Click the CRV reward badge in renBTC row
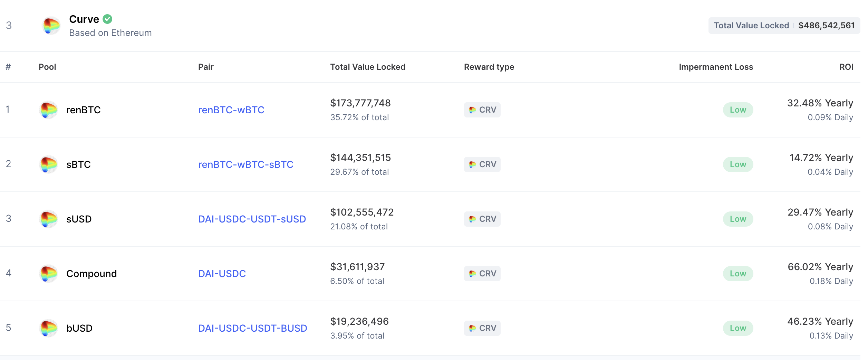Image resolution: width=868 pixels, height=360 pixels. pyautogui.click(x=482, y=110)
